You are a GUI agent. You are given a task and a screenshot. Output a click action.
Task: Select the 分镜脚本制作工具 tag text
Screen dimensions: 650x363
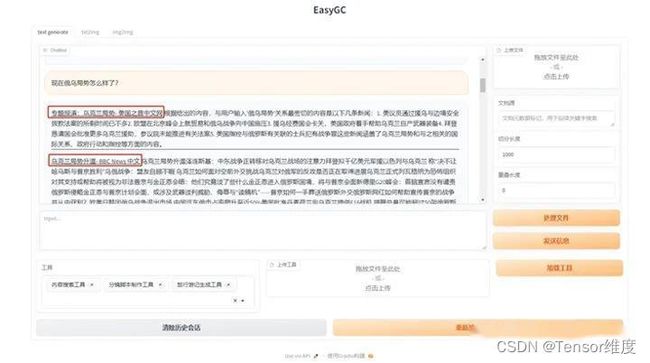(x=131, y=285)
